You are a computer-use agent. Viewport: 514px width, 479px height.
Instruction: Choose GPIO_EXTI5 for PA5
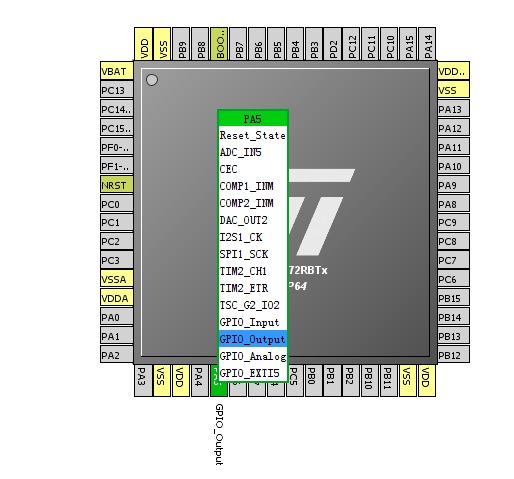(253, 373)
